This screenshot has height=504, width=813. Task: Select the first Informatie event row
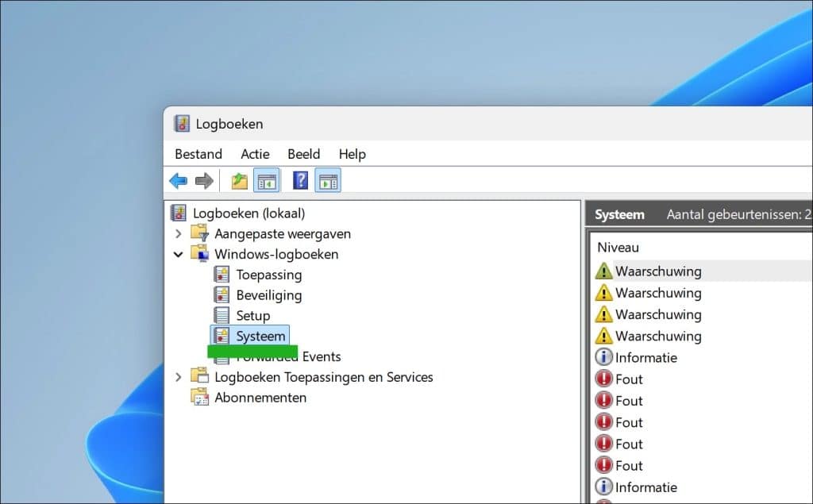[x=703, y=358]
